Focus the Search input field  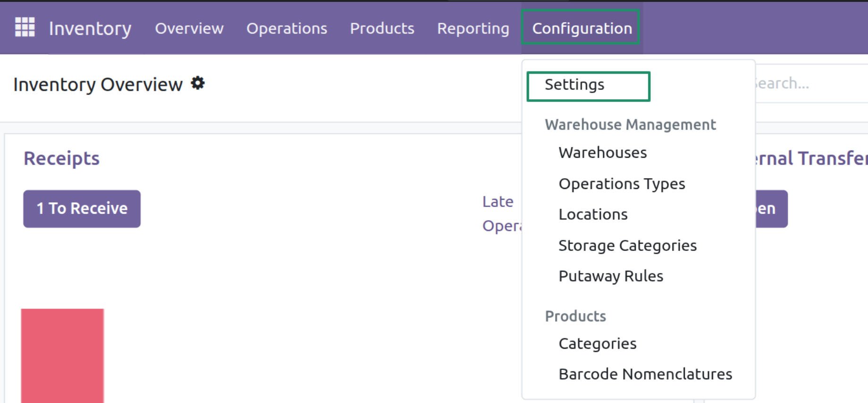pos(811,84)
